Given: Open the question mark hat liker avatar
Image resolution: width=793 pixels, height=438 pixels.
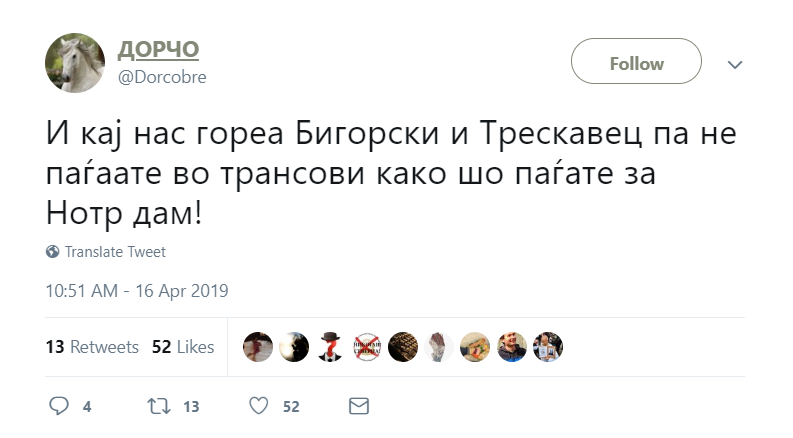Looking at the screenshot, I should point(330,347).
